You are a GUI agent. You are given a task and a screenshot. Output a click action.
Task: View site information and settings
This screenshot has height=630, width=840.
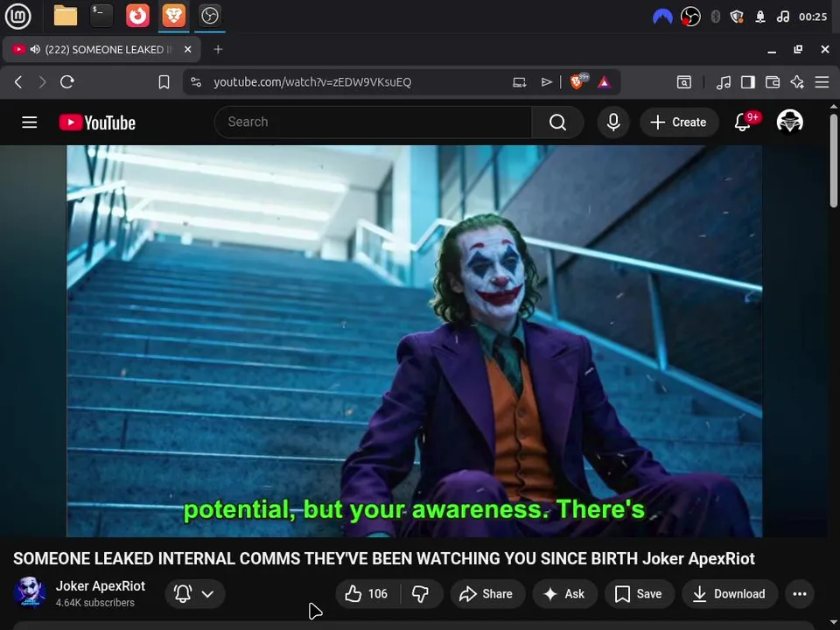[196, 82]
